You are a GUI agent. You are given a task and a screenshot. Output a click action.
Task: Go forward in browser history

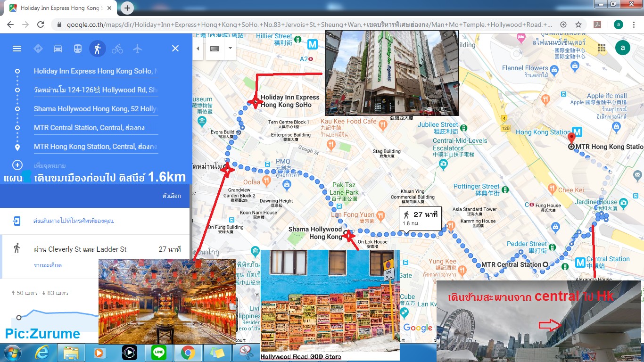click(x=25, y=25)
